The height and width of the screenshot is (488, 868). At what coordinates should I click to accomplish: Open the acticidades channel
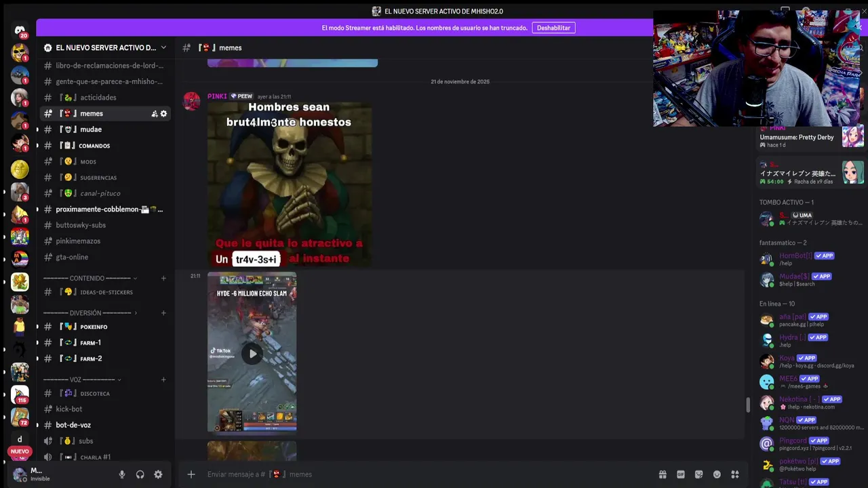click(105, 98)
